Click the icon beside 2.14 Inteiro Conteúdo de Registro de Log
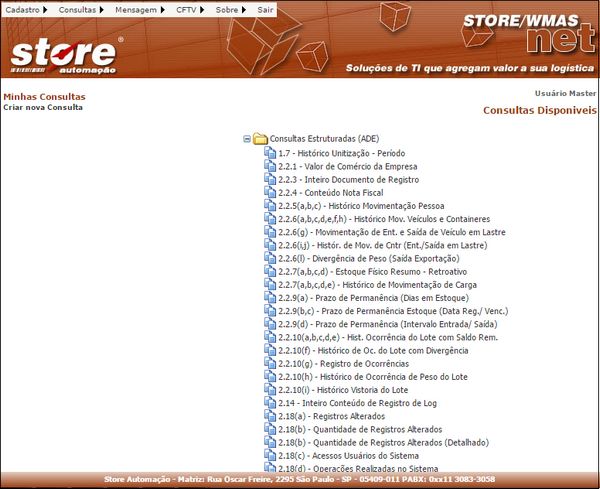 click(269, 401)
